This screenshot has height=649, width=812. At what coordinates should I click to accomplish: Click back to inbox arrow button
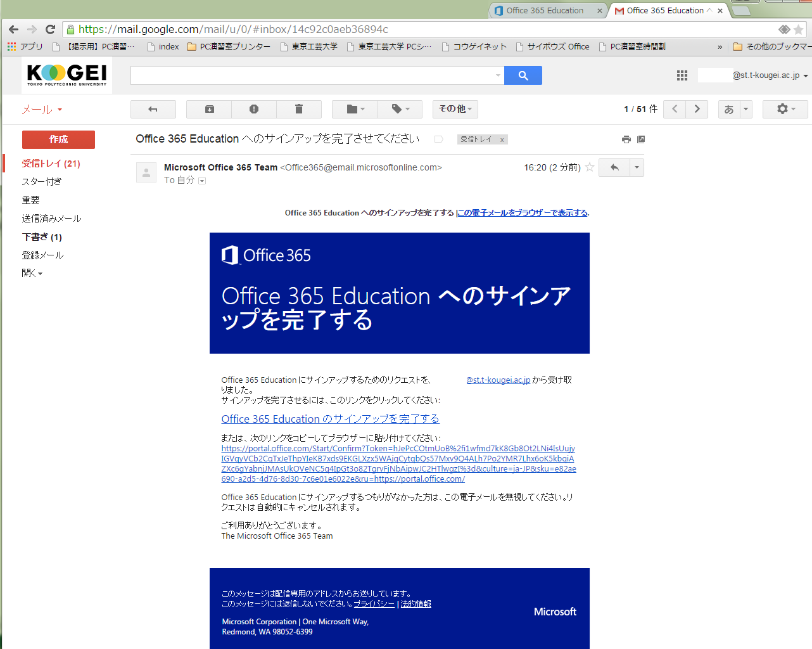click(x=153, y=109)
